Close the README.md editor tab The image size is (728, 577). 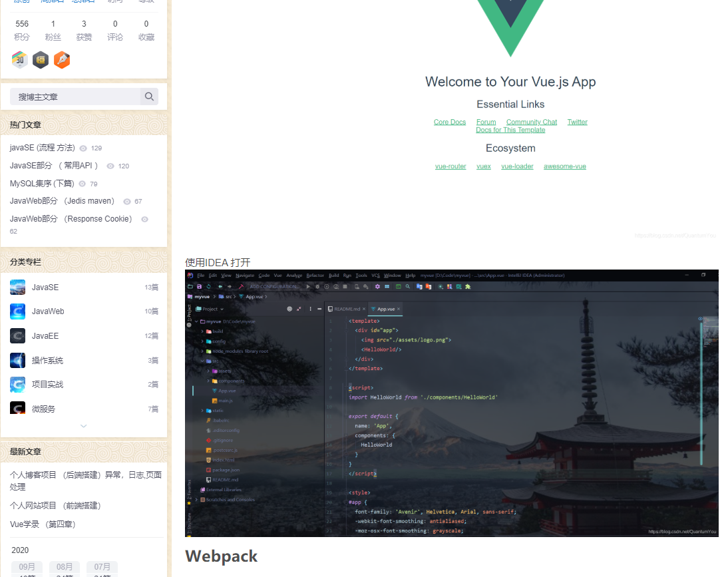click(x=364, y=309)
